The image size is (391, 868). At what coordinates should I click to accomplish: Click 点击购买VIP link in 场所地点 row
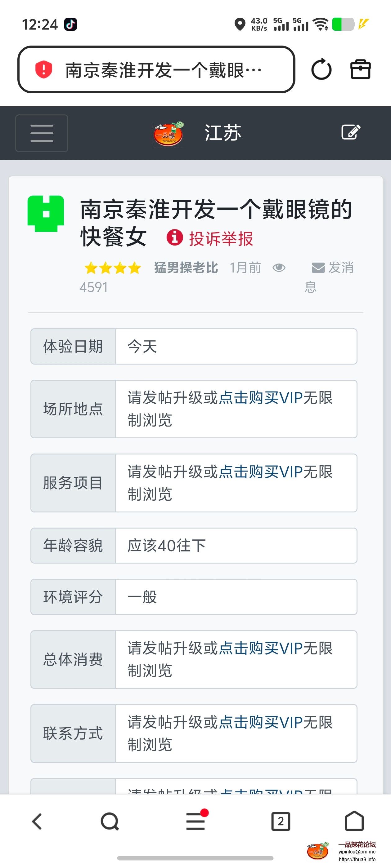coord(260,398)
